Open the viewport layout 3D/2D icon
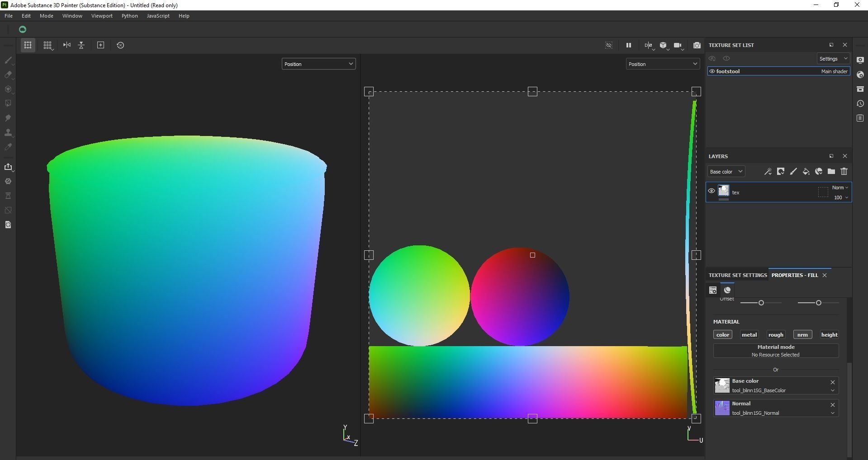The height and width of the screenshot is (460, 868). click(649, 45)
